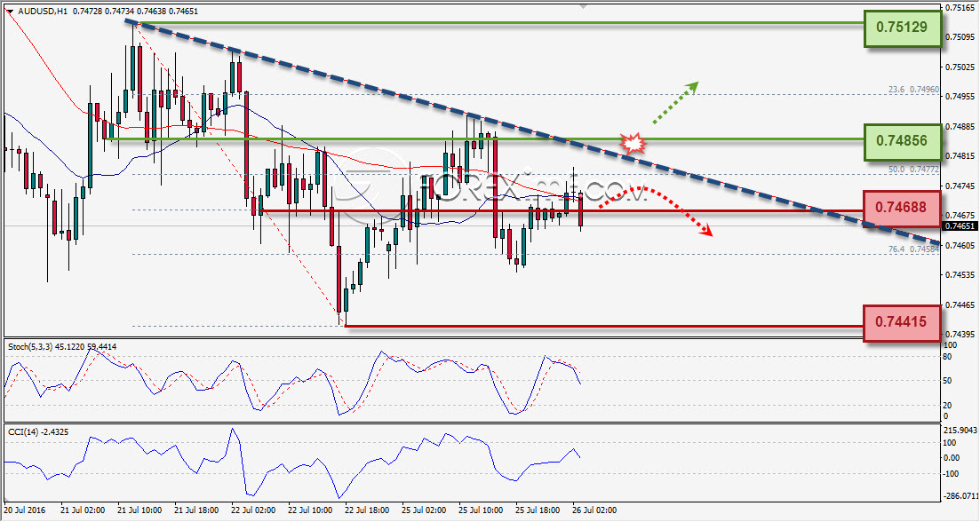Viewport: 980px width, 522px height.
Task: Click the 22 Jul 02:00 time label
Action: tap(253, 510)
